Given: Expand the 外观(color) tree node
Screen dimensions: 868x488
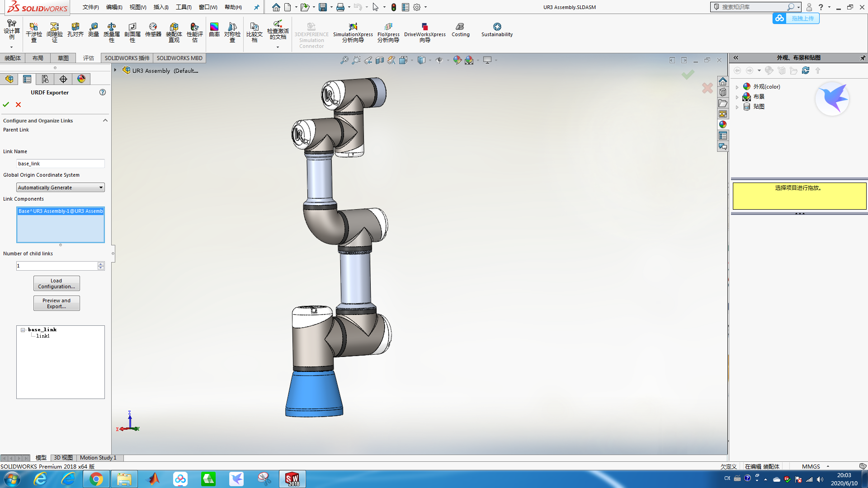Looking at the screenshot, I should click(737, 87).
